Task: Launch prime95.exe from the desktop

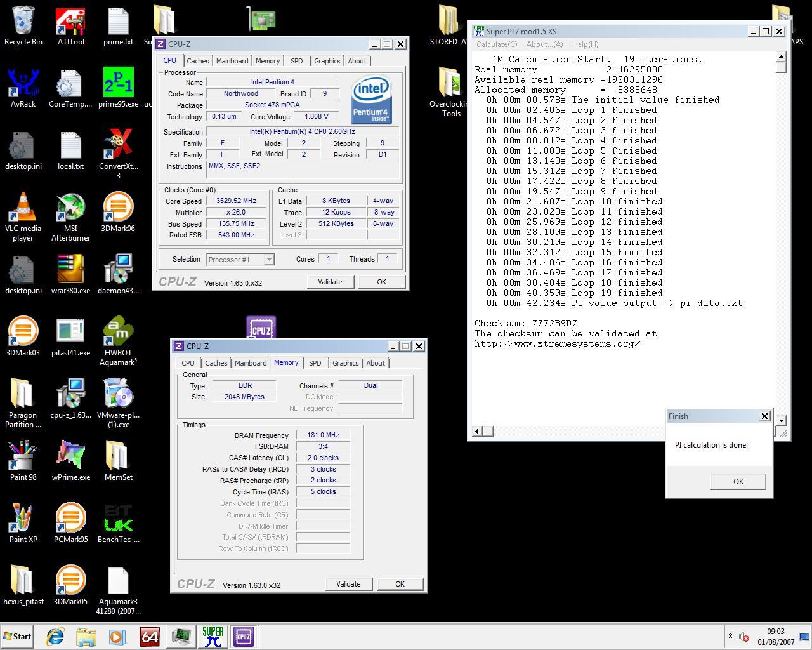Action: (x=118, y=88)
